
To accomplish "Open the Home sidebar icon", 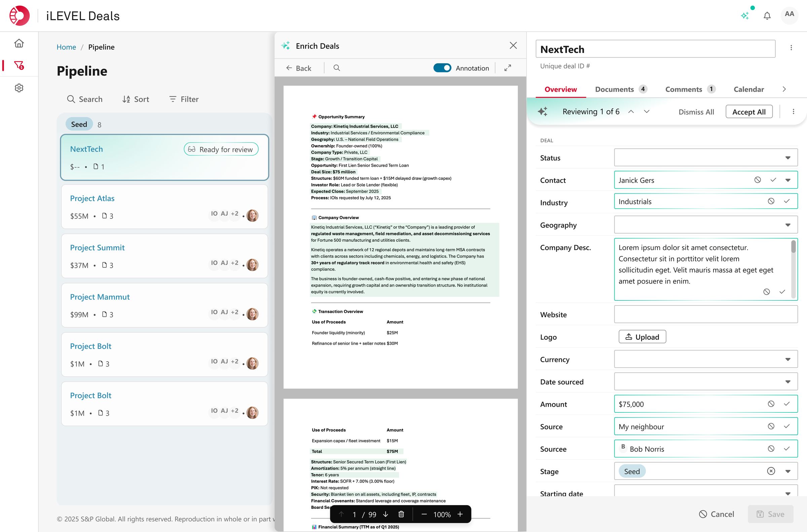I will [x=19, y=43].
